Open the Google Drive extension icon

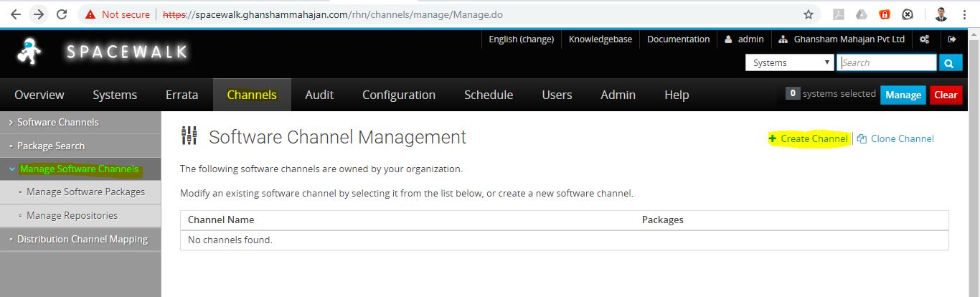(x=862, y=14)
